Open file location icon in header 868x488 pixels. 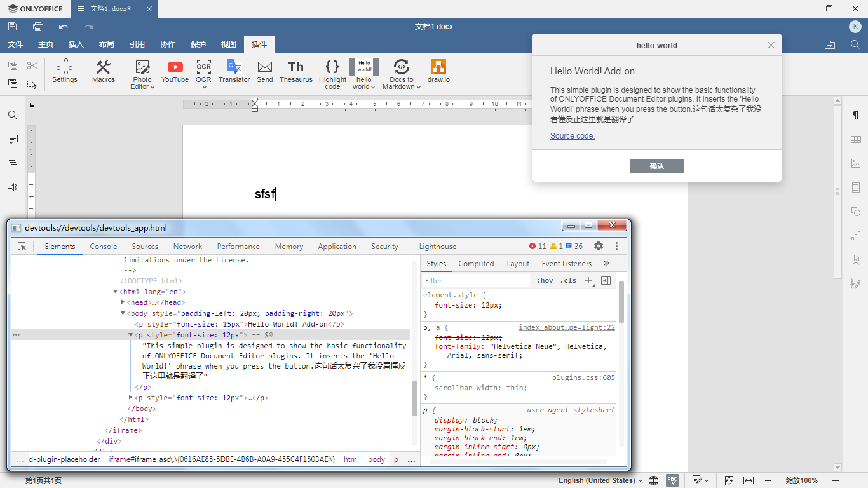pos(830,44)
